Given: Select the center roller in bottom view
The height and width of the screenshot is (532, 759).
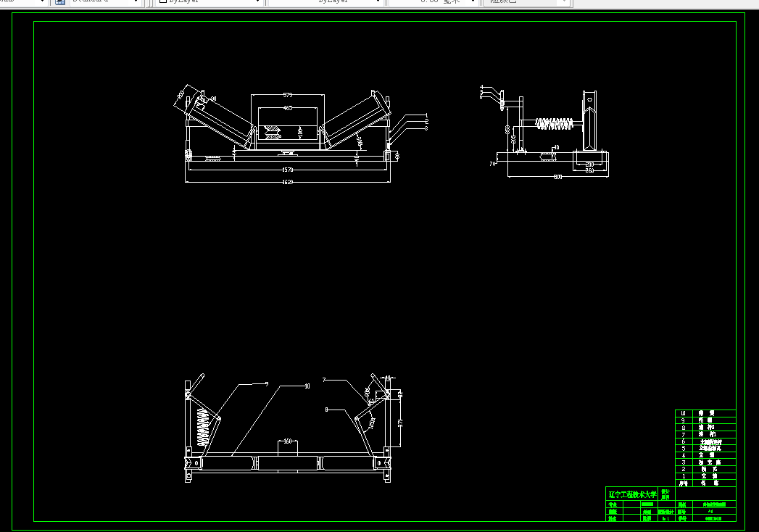Looking at the screenshot, I should 288,463.
